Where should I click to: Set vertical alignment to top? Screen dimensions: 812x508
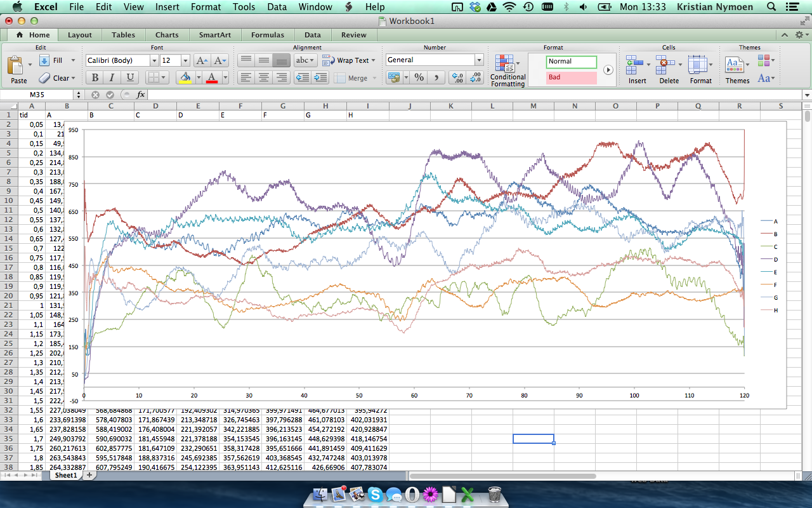(x=246, y=60)
